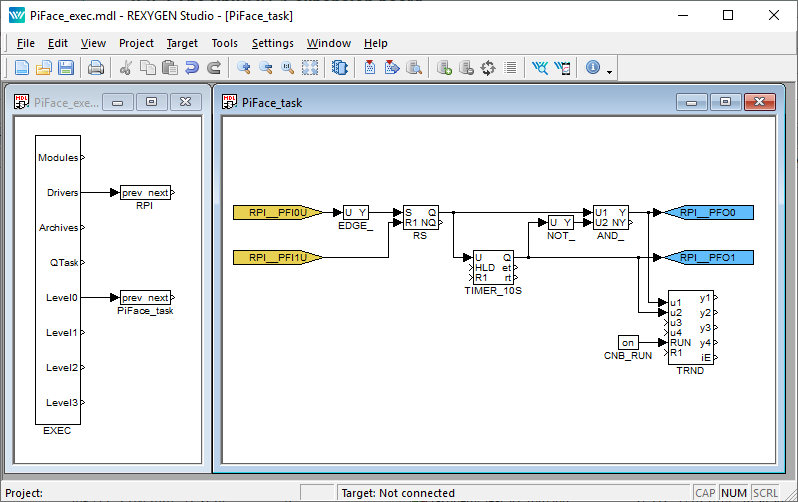798x502 pixels.
Task: Click the blue info About icon
Action: (x=593, y=67)
